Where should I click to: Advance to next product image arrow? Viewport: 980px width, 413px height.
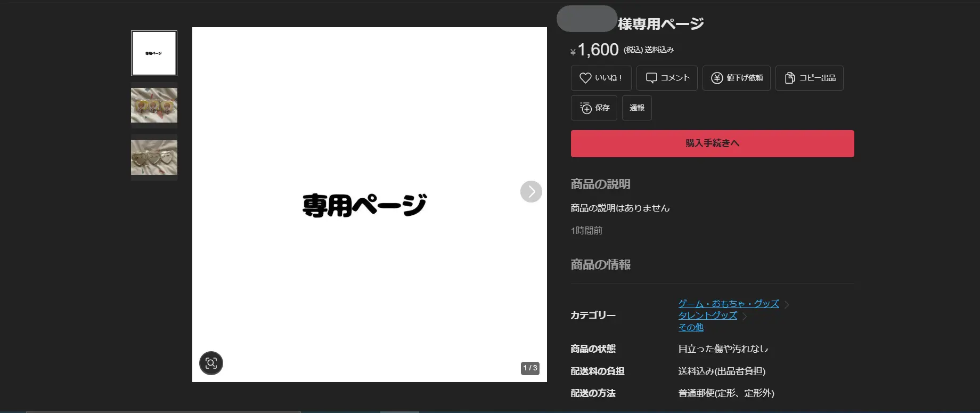coord(530,192)
